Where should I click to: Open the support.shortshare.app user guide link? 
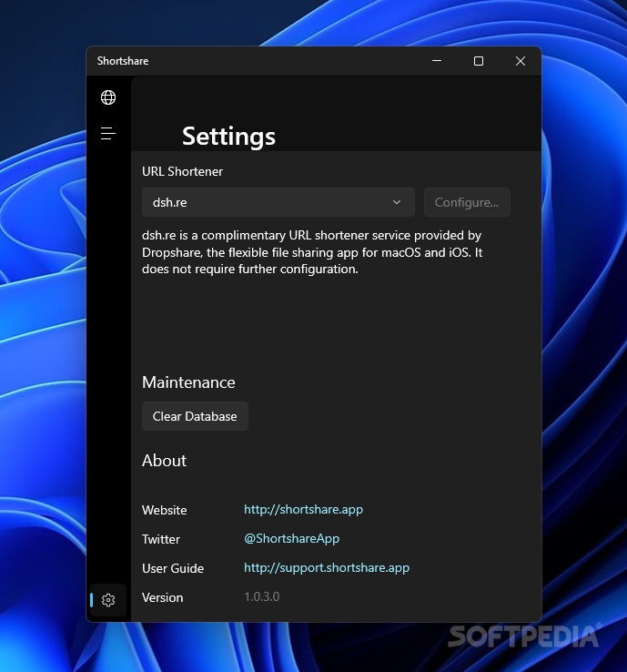pos(327,567)
